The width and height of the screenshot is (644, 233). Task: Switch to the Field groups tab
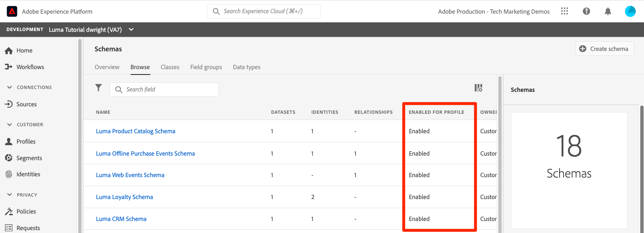[206, 67]
